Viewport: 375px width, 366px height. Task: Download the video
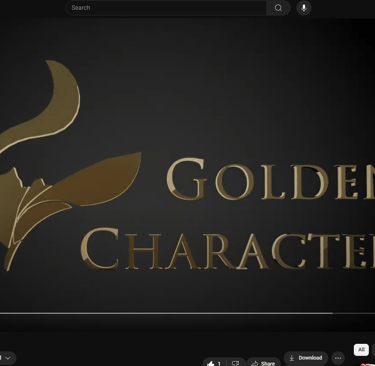(x=306, y=358)
